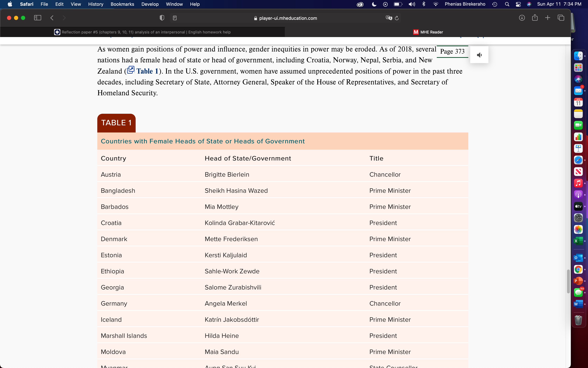Viewport: 588px width, 368px height.
Task: Open Creative Cloud menu bar icon
Action: [360, 4]
